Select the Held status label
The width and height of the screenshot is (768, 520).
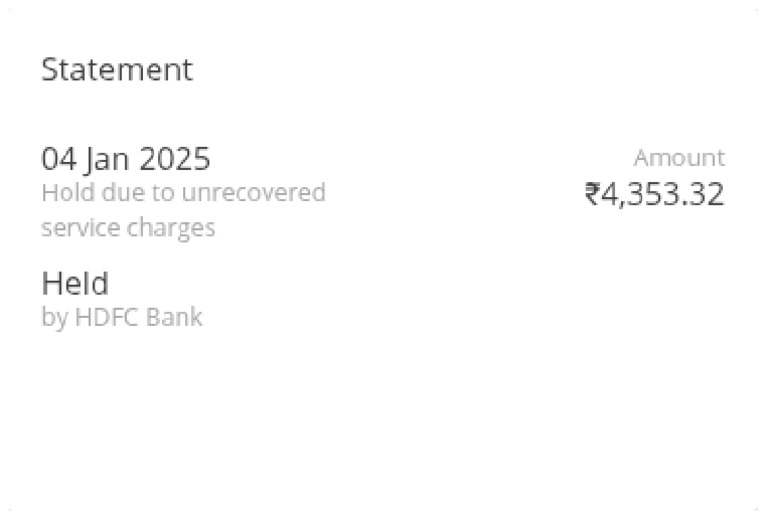tap(75, 284)
